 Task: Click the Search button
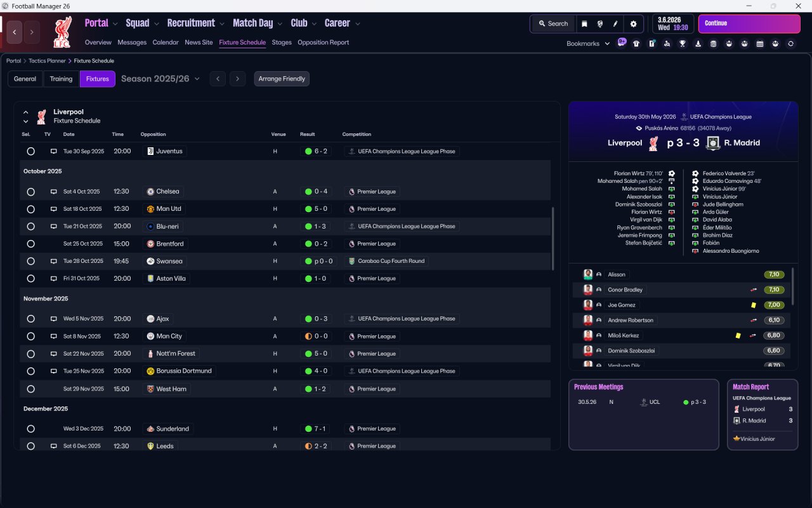click(553, 23)
